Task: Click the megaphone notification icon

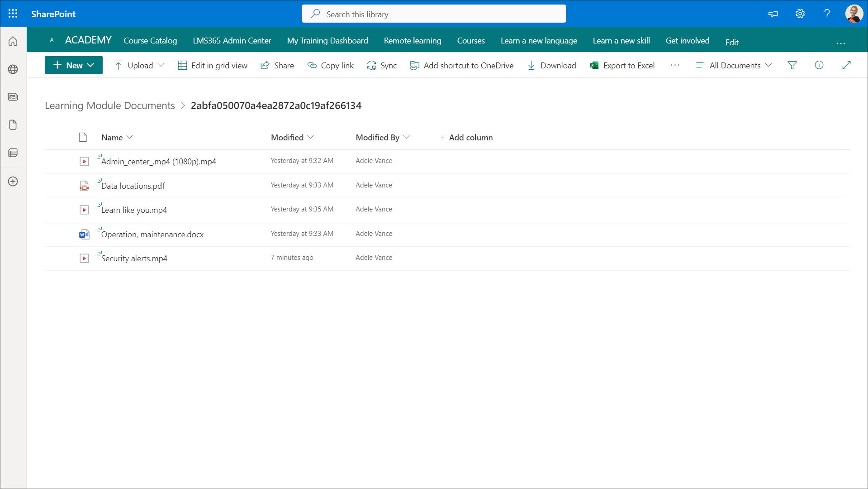Action: click(773, 14)
